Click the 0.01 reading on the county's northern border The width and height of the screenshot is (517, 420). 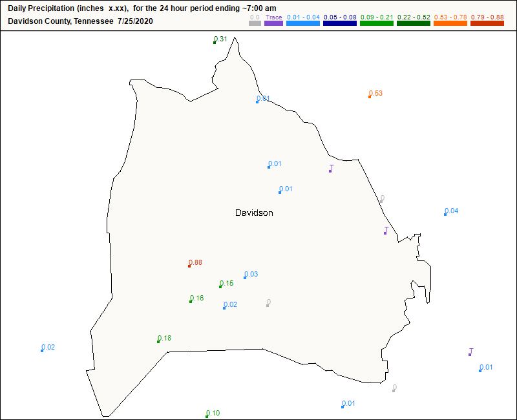[x=263, y=99]
